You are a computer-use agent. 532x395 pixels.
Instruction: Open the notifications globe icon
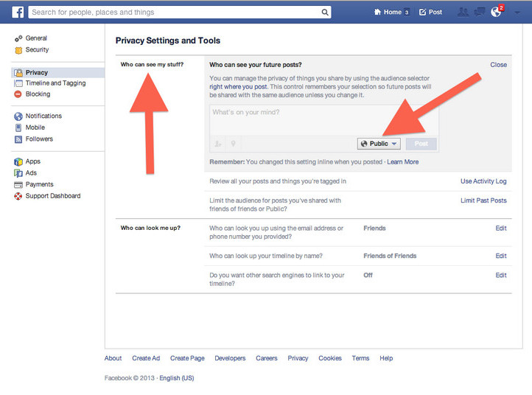pos(496,13)
